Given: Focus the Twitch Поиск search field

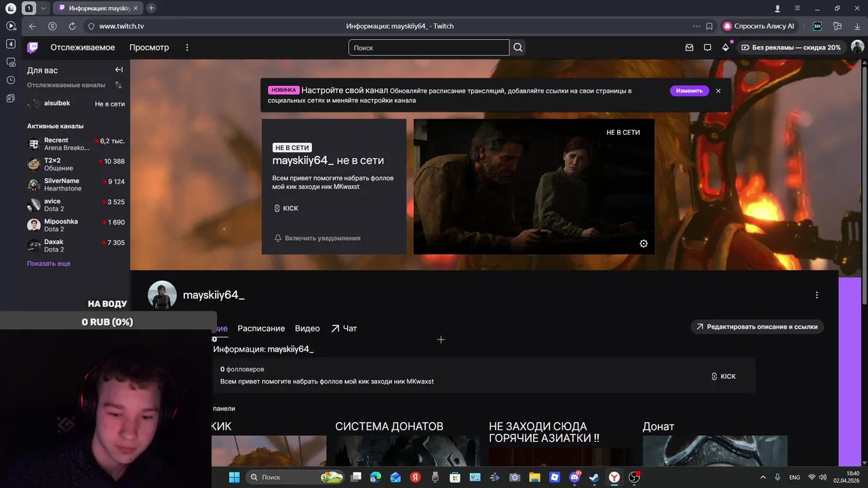Looking at the screenshot, I should [429, 47].
